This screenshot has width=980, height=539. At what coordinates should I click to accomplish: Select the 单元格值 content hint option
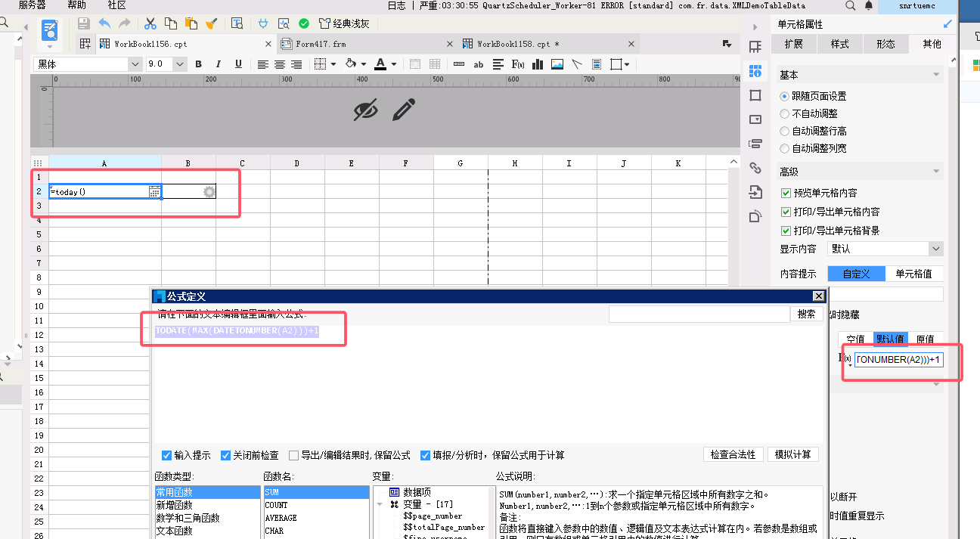[913, 274]
